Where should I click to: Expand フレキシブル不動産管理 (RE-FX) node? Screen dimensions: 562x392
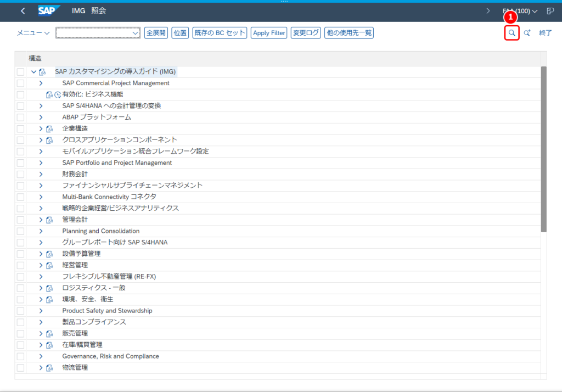point(41,277)
